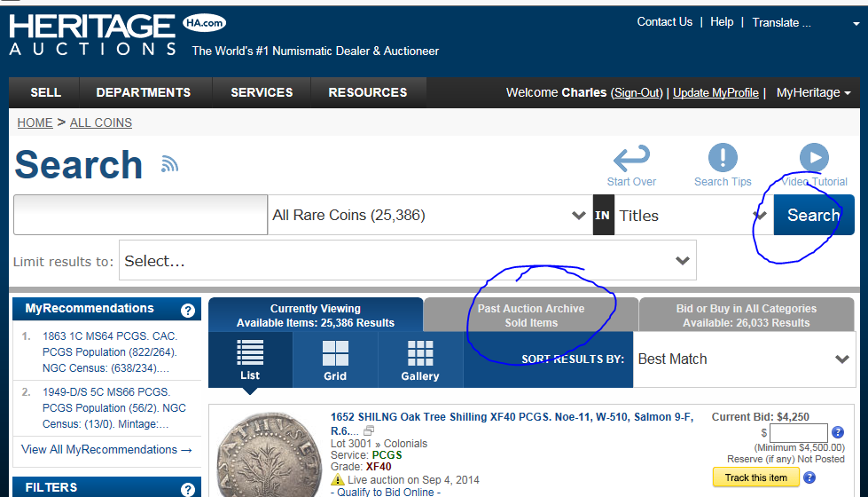Click the bid amount input field
868x497 pixels.
798,433
